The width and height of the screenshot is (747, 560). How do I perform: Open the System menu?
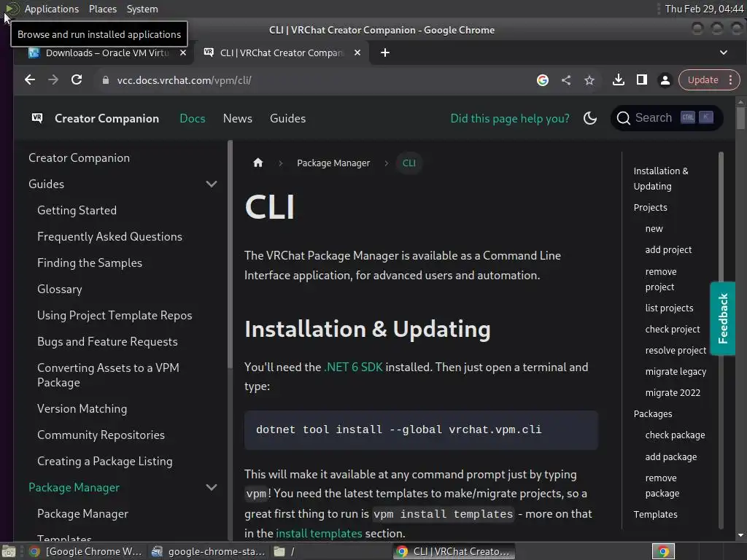[x=142, y=9]
